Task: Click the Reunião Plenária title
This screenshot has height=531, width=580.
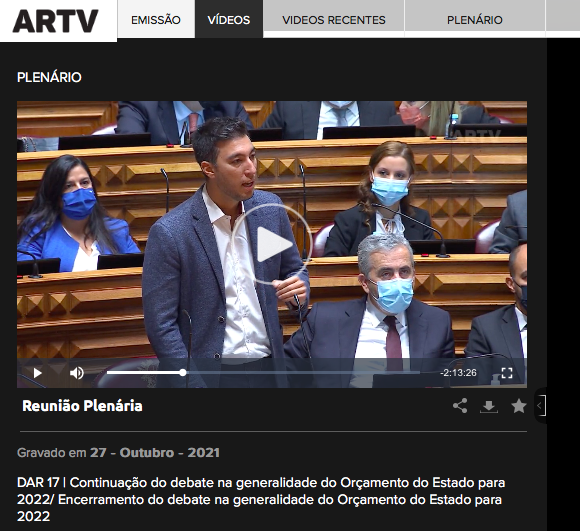Action: click(82, 406)
